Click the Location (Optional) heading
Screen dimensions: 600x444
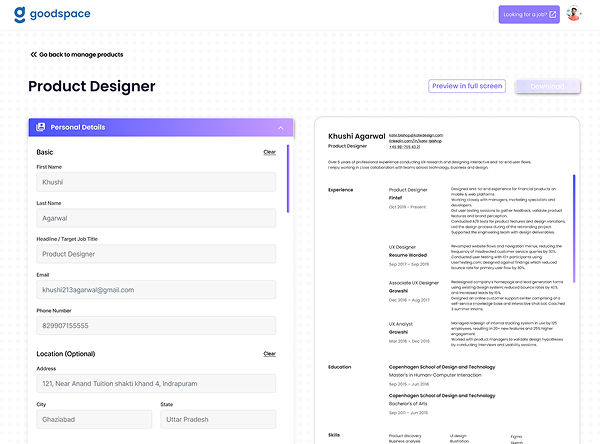point(66,354)
